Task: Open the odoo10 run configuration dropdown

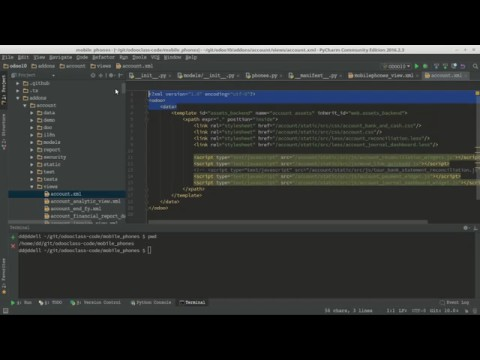Action: (x=396, y=66)
